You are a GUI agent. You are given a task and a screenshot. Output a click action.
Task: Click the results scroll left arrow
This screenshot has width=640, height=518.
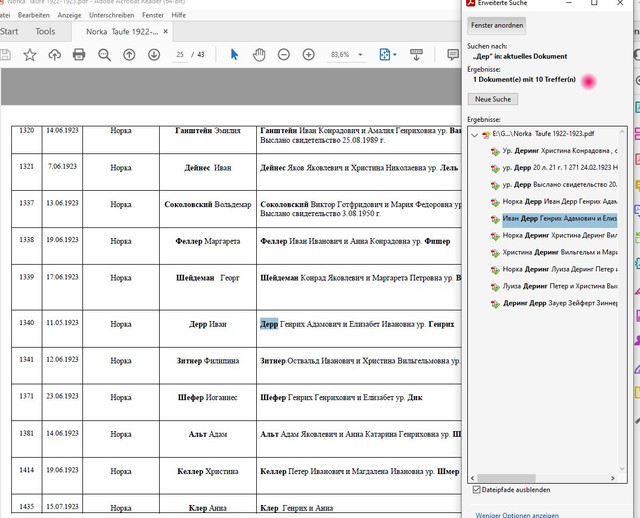[x=473, y=478]
